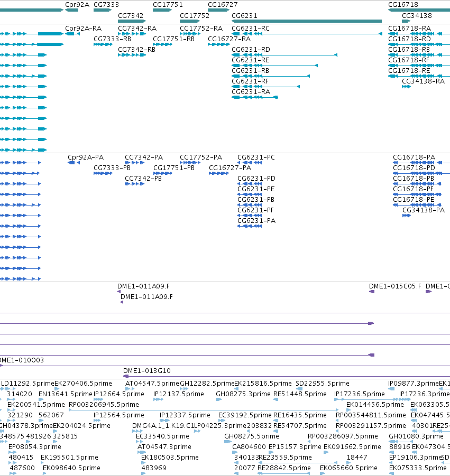Click protein CG17752-PA
The width and height of the screenshot is (450, 476).
[201, 157]
